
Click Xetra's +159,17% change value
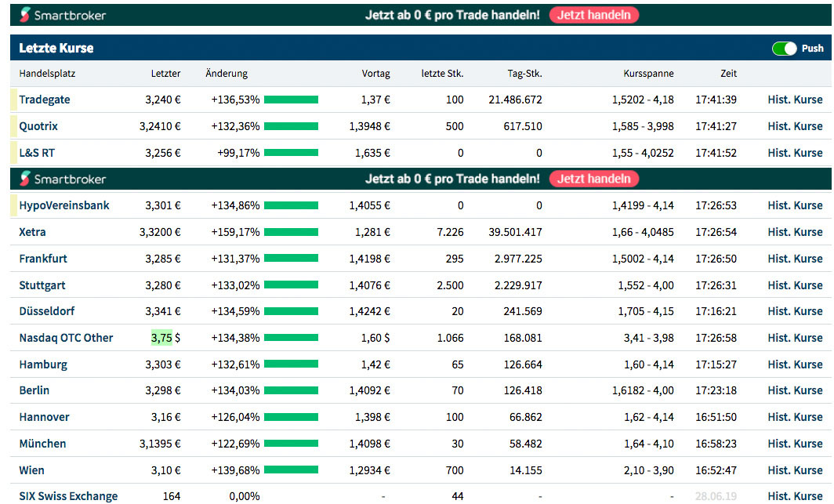236,232
